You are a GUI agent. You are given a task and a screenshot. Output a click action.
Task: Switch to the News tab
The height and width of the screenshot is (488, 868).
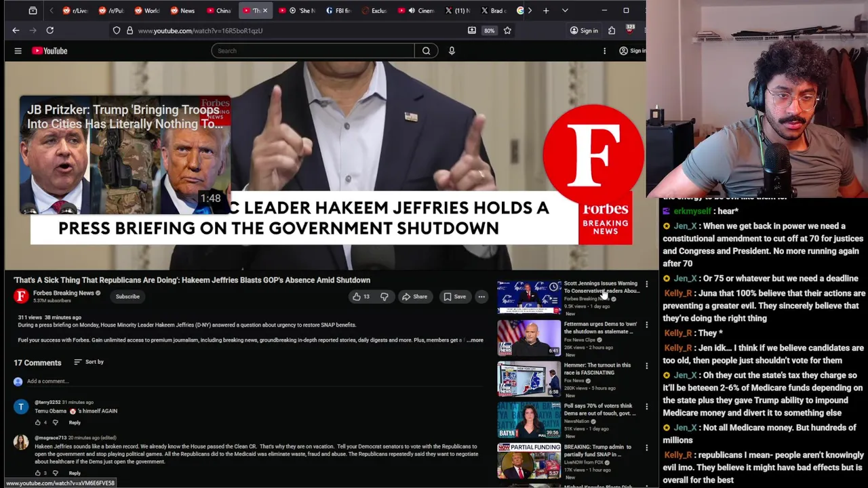tap(183, 10)
